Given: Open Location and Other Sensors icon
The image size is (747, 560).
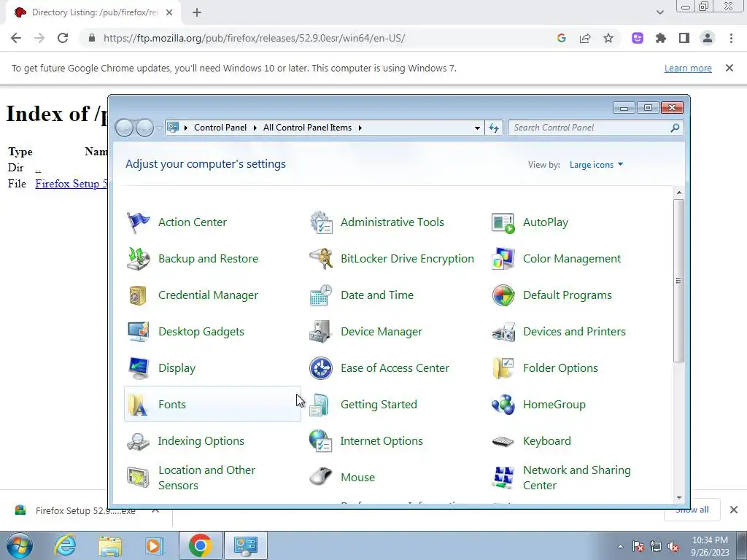Looking at the screenshot, I should (138, 478).
